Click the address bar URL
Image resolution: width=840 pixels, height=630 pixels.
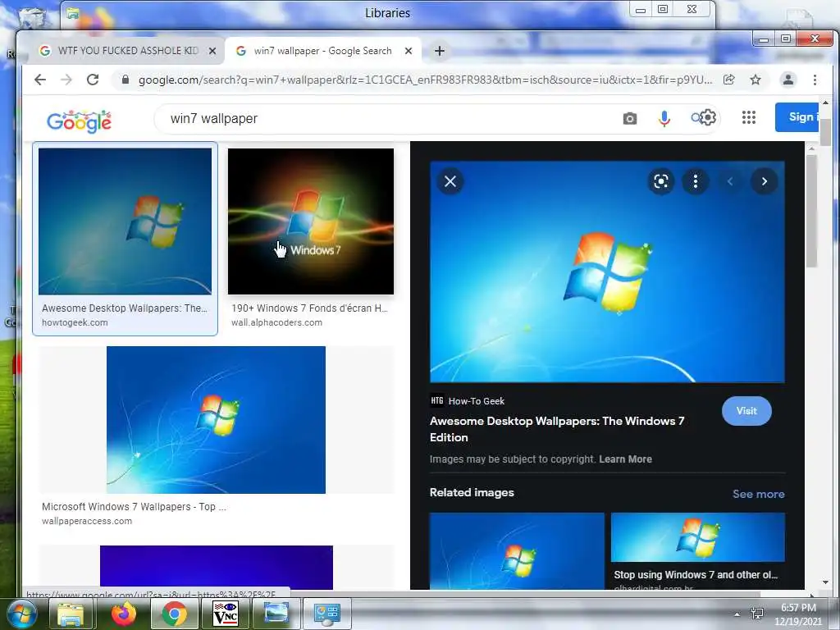(425, 80)
